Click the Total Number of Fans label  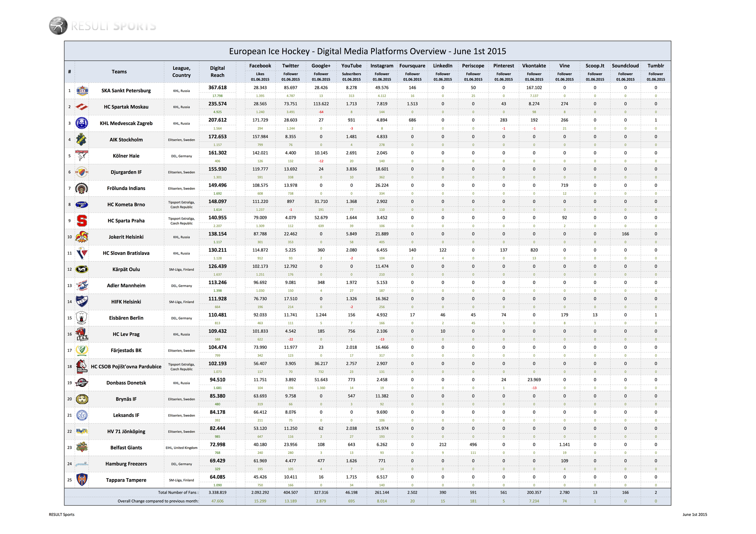(x=178, y=492)
